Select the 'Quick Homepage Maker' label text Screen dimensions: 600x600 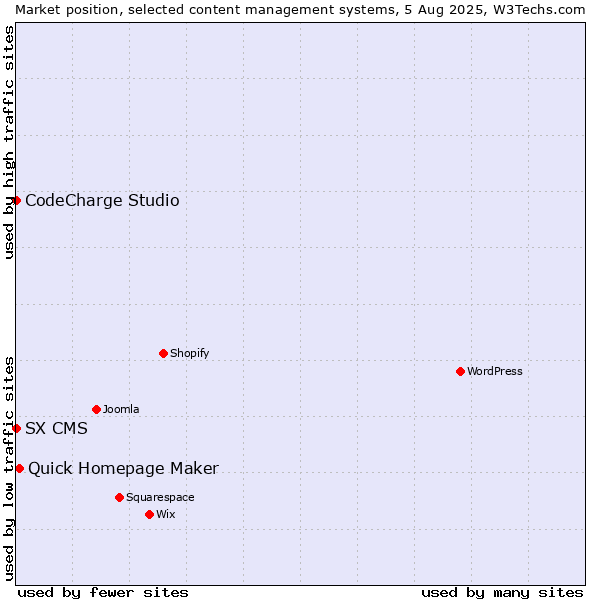[123, 469]
